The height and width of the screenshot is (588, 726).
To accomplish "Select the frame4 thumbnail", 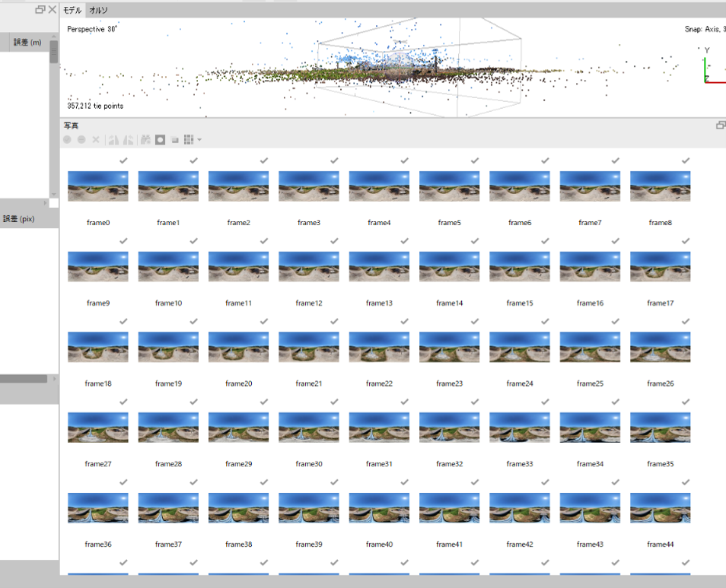I will (379, 186).
